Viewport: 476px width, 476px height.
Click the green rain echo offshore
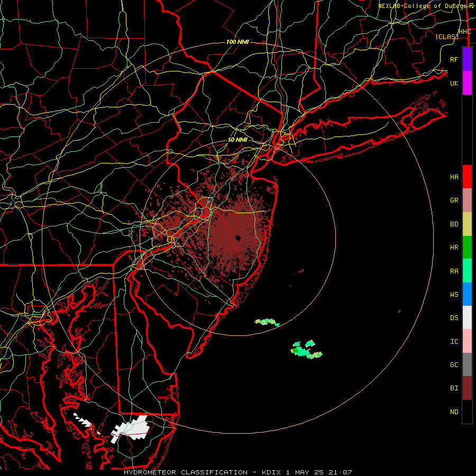click(x=306, y=350)
